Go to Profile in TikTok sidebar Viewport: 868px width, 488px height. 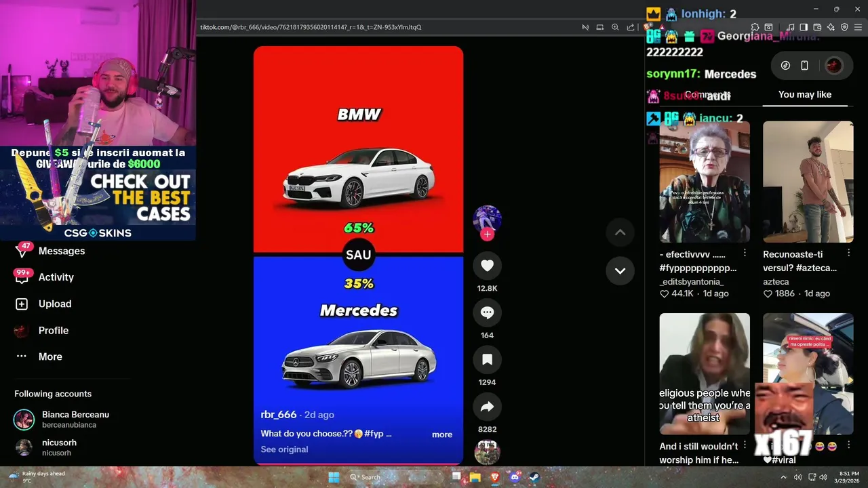(54, 330)
